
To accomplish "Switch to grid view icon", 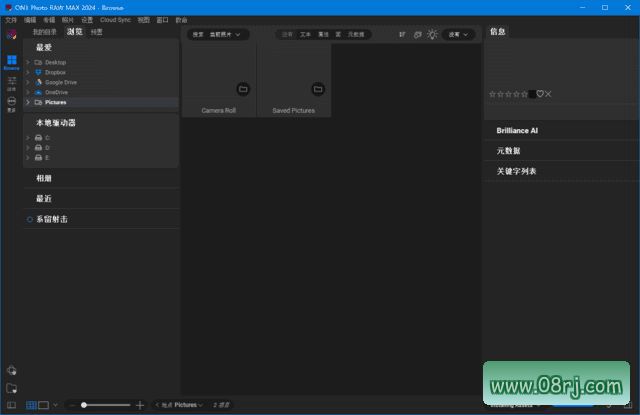I will pos(31,405).
